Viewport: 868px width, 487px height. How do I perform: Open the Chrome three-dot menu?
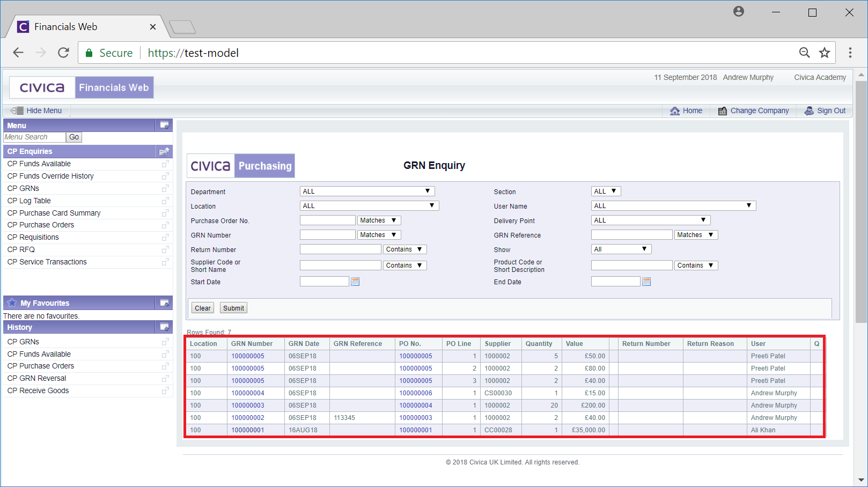(x=850, y=53)
